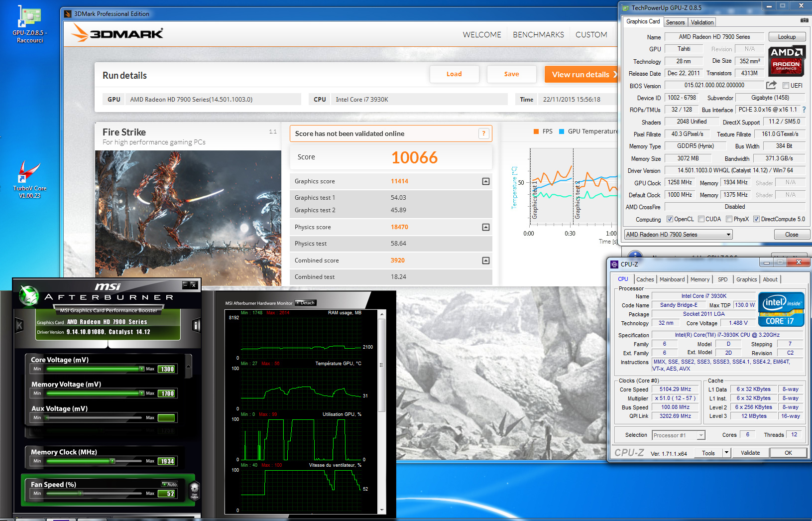The height and width of the screenshot is (521, 812).
Task: Click the OK button in CPU-Z
Action: click(788, 453)
